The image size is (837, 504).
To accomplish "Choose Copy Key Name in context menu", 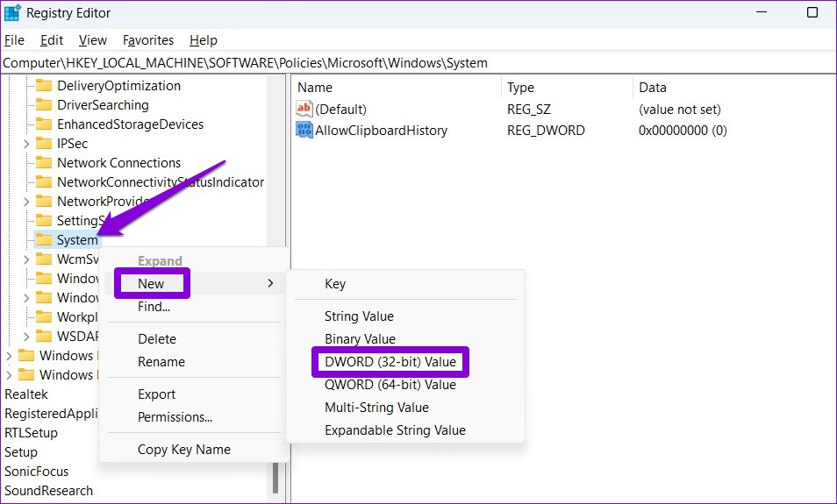I will tap(183, 449).
